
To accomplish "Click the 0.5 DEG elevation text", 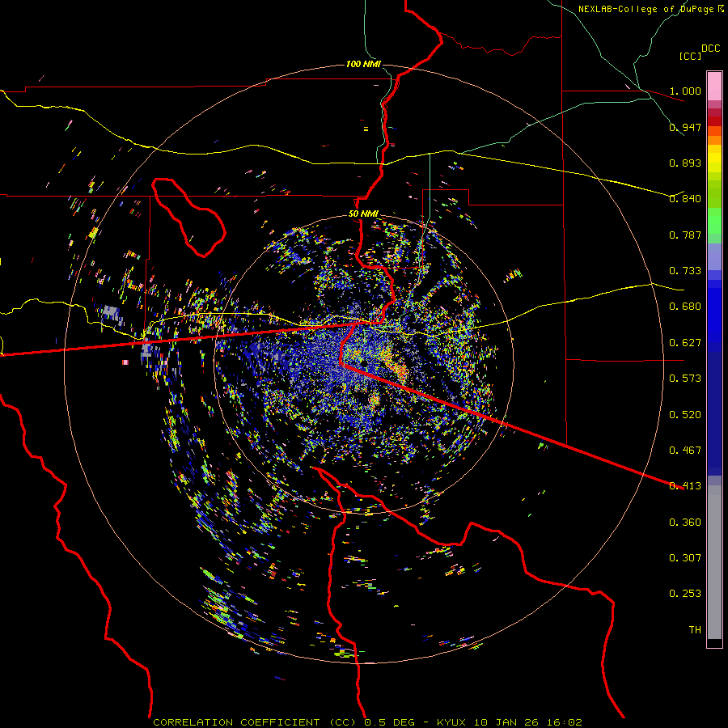I will (389, 722).
